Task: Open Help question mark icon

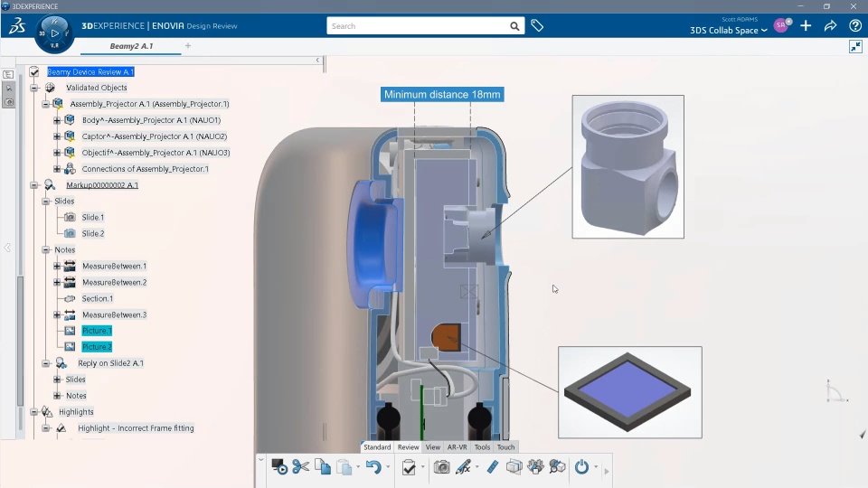Action: [x=855, y=25]
